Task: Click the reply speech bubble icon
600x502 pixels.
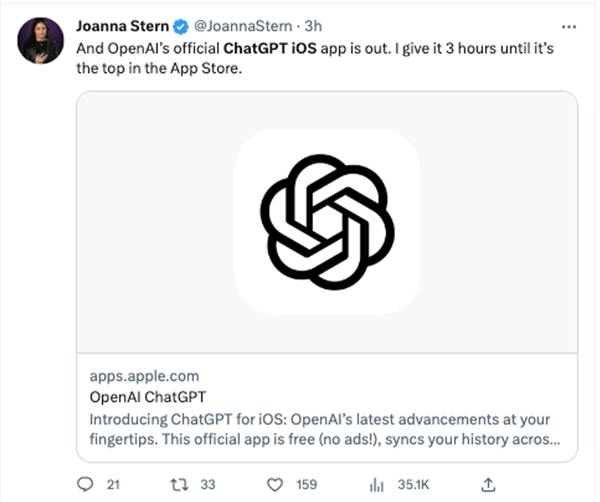Action: tap(84, 484)
